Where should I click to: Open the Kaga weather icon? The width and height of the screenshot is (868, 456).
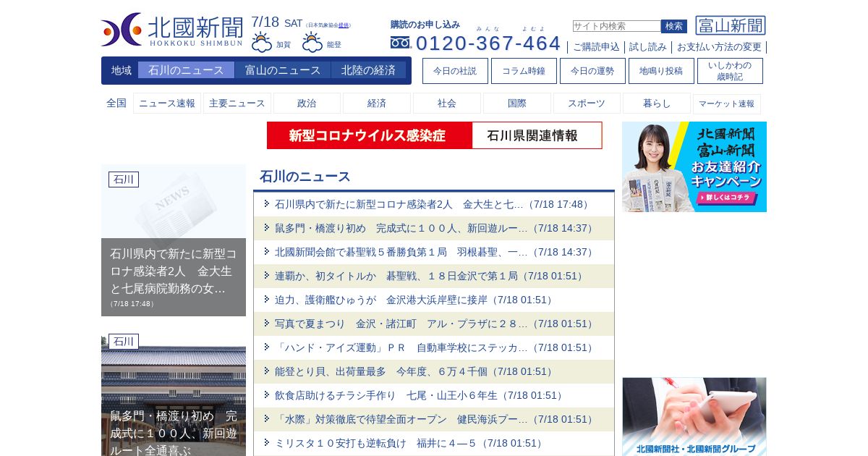click(x=262, y=42)
